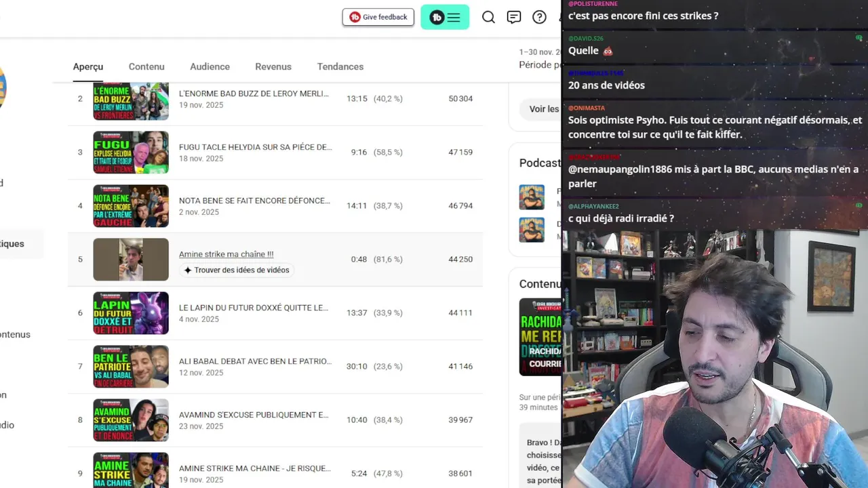Open the rank 9 Amine Strike thumbnail

(131, 470)
